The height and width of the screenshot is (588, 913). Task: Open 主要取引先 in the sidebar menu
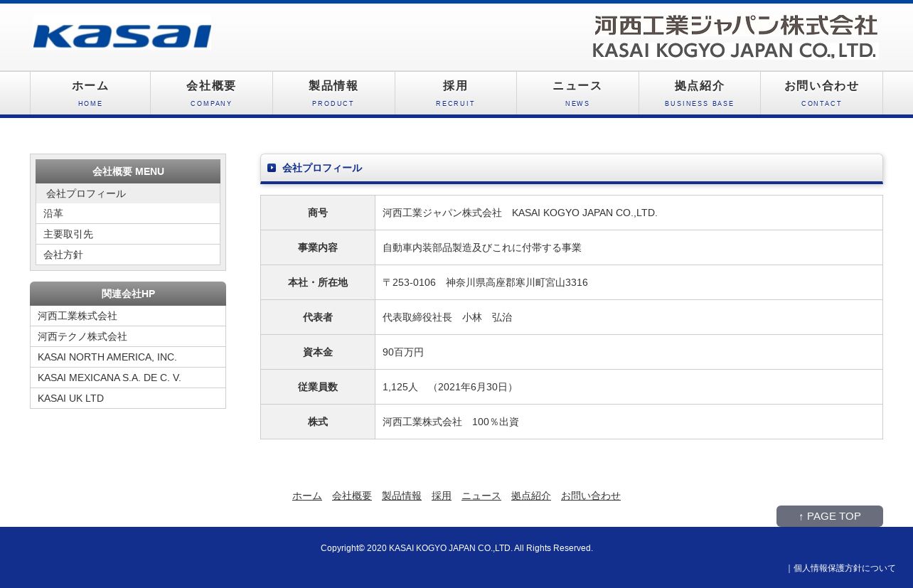tap(128, 234)
